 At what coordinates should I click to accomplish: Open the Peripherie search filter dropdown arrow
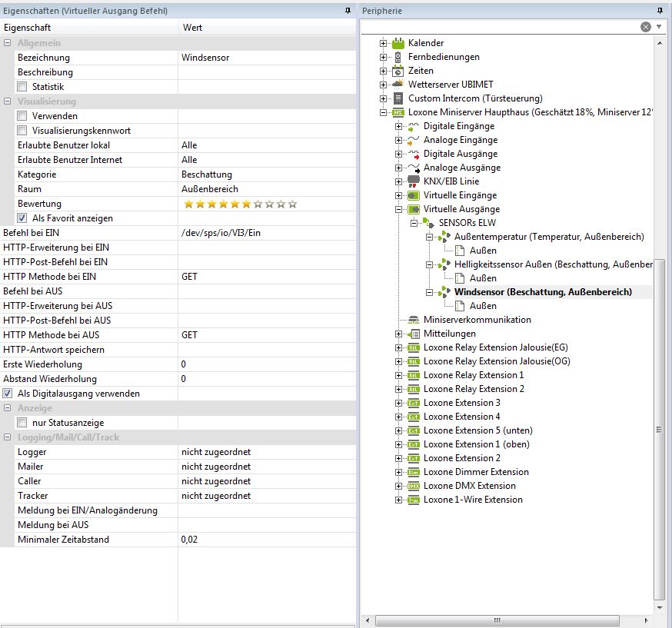(x=659, y=27)
